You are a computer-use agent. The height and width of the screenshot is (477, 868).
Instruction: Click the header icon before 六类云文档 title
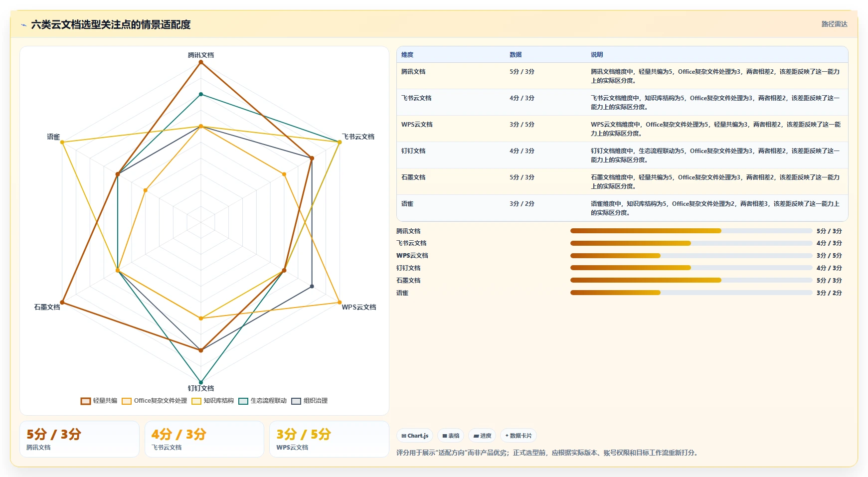click(23, 25)
